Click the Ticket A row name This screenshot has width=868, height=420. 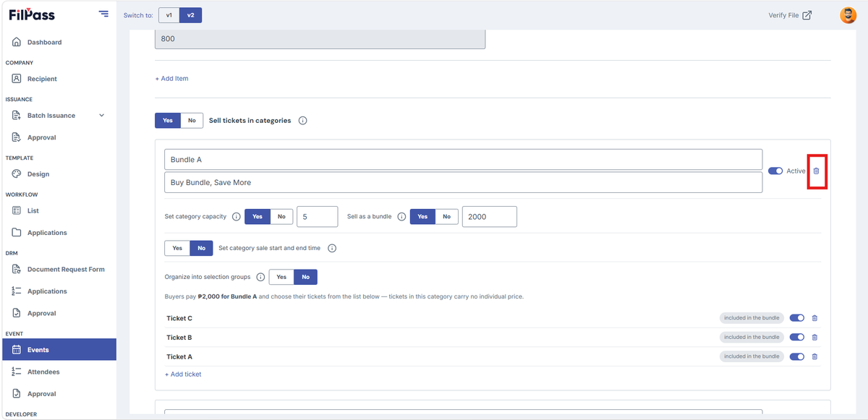point(179,356)
